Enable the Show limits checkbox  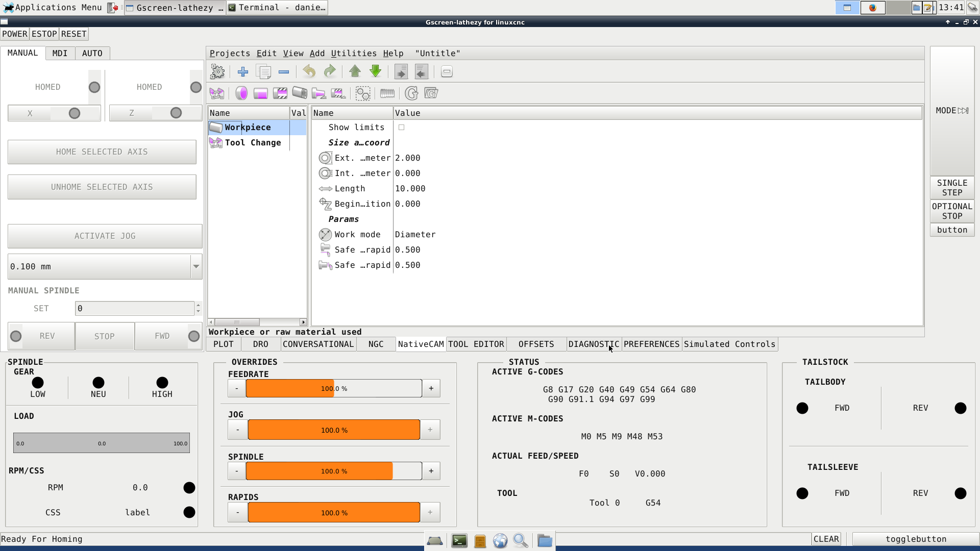402,128
